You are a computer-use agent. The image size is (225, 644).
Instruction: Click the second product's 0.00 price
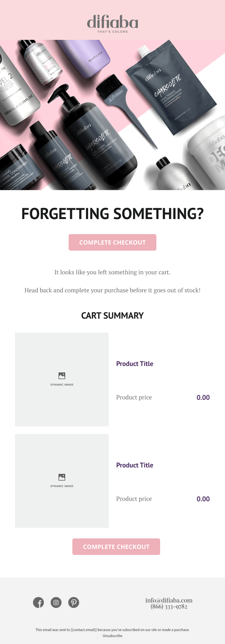[203, 499]
